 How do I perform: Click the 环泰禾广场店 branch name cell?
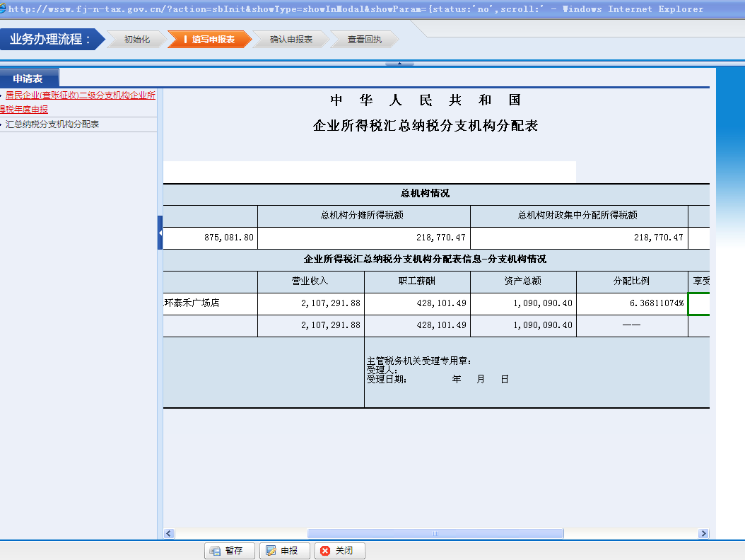click(x=210, y=303)
